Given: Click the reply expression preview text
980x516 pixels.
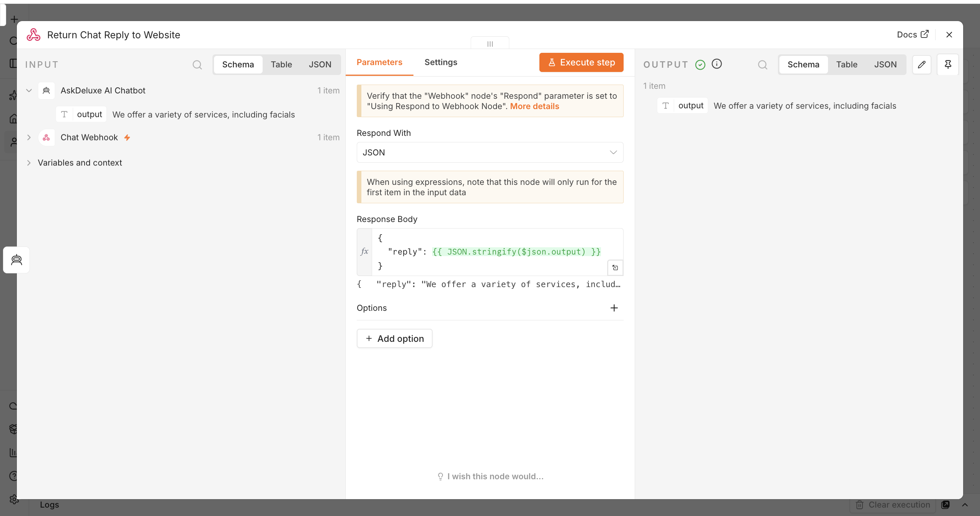Looking at the screenshot, I should coord(489,284).
